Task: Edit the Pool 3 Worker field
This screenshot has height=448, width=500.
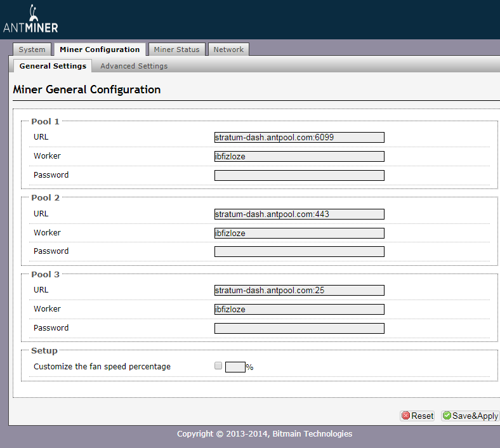Action: [x=299, y=309]
